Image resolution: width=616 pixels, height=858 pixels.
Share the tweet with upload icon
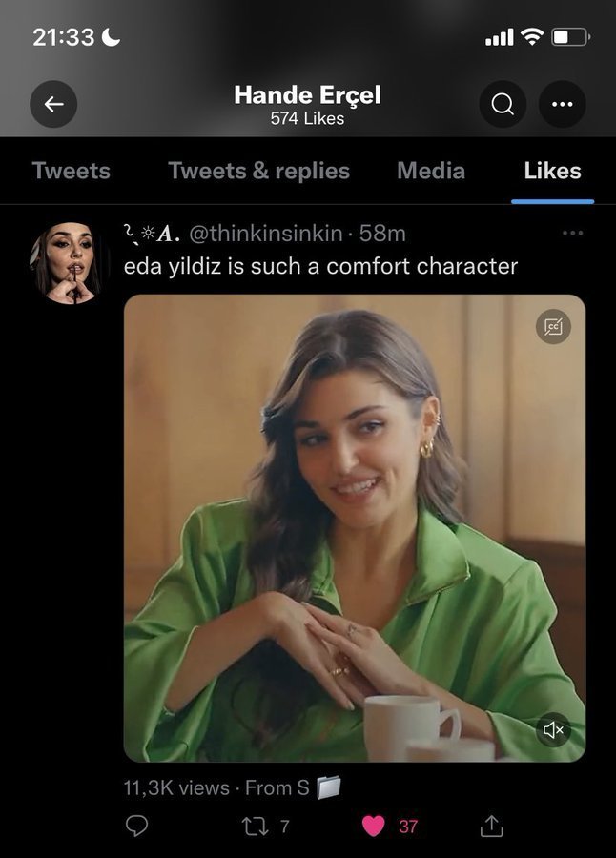(x=491, y=826)
